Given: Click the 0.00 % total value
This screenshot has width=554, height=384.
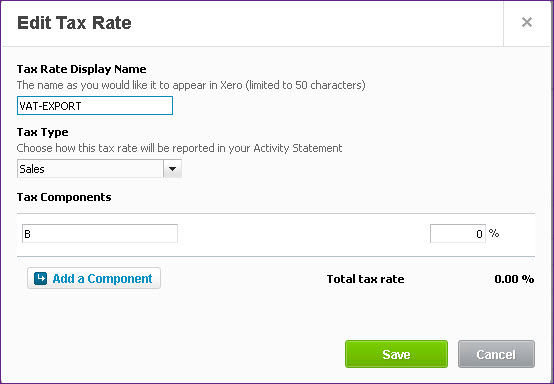Looking at the screenshot, I should coord(514,279).
